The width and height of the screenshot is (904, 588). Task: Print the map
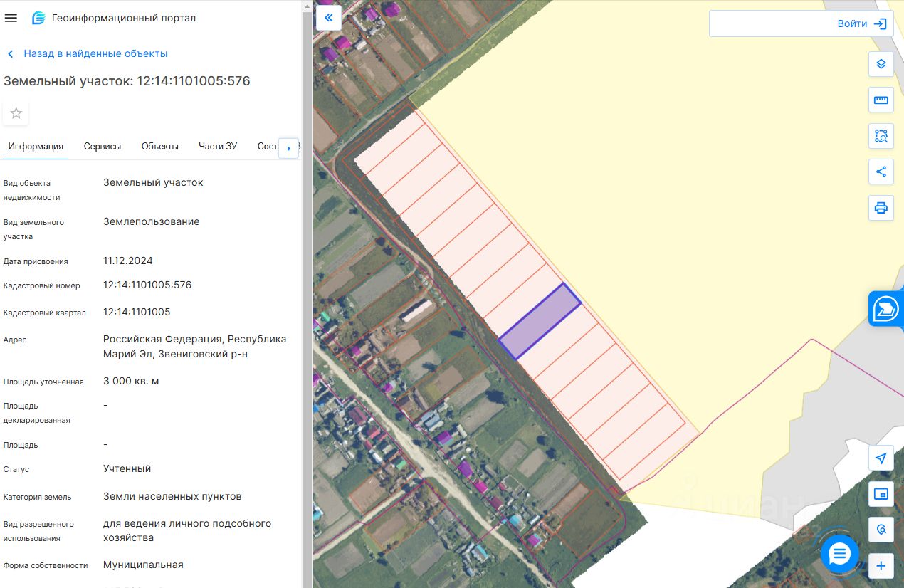pos(881,208)
